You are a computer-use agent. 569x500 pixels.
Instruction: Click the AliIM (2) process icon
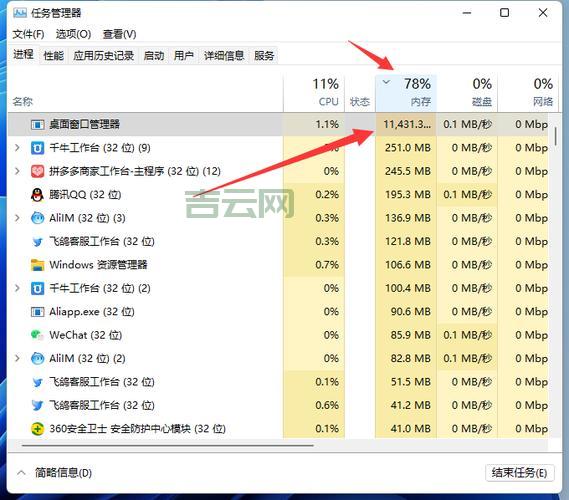click(37, 358)
